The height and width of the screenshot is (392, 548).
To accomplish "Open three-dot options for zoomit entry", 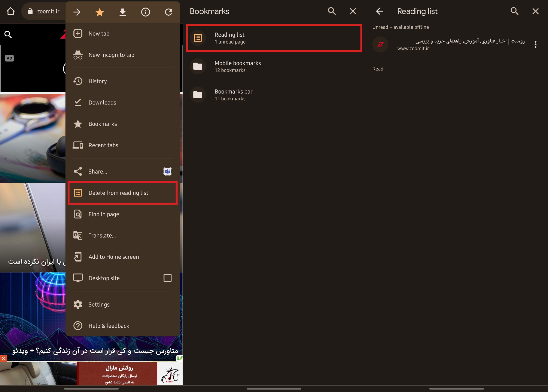I will click(535, 44).
